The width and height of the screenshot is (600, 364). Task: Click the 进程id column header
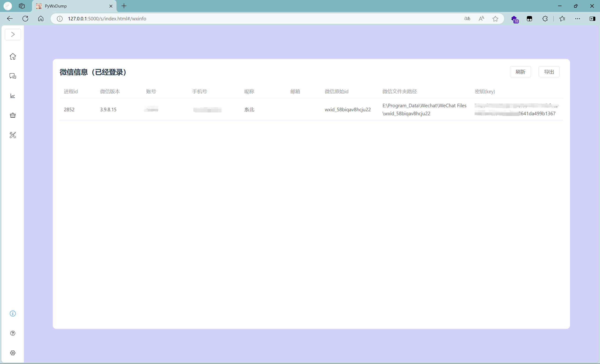pos(71,92)
